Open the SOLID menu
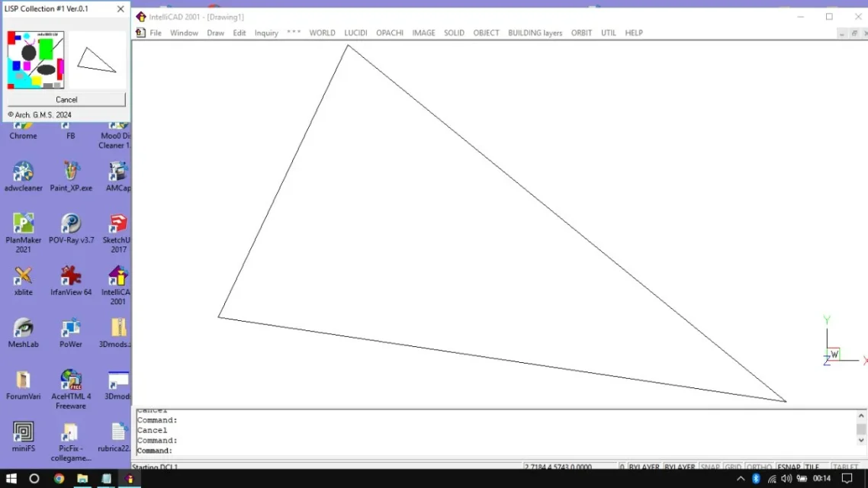The height and width of the screenshot is (488, 868). (454, 33)
